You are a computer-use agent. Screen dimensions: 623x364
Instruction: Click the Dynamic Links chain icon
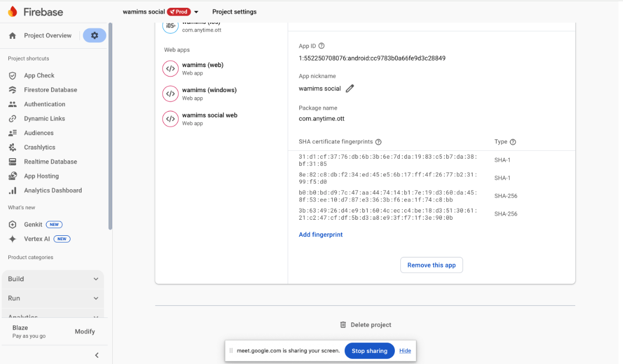coord(12,118)
